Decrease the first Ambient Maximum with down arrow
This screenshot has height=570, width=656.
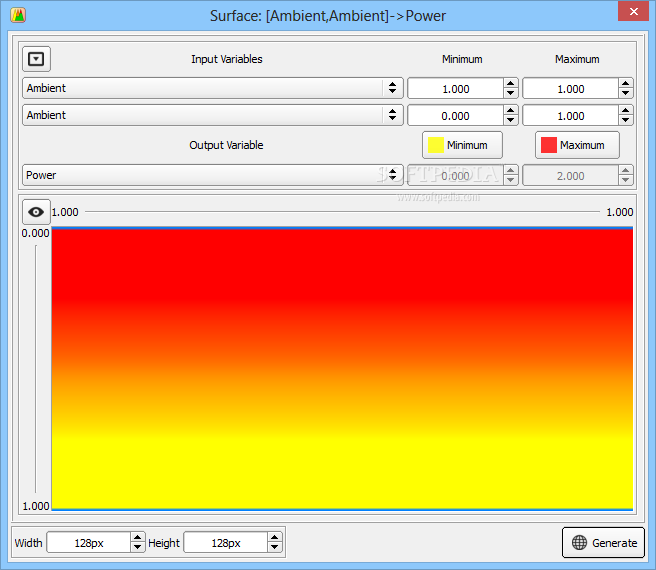click(625, 93)
